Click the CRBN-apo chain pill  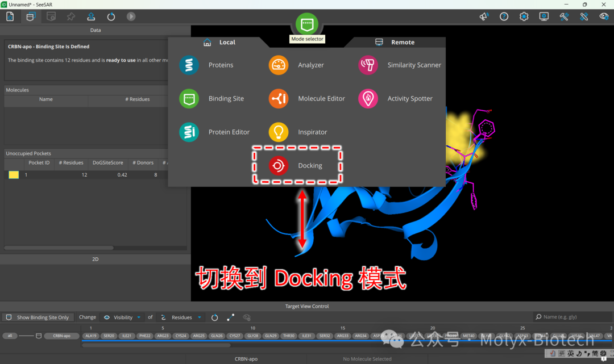[61, 336]
